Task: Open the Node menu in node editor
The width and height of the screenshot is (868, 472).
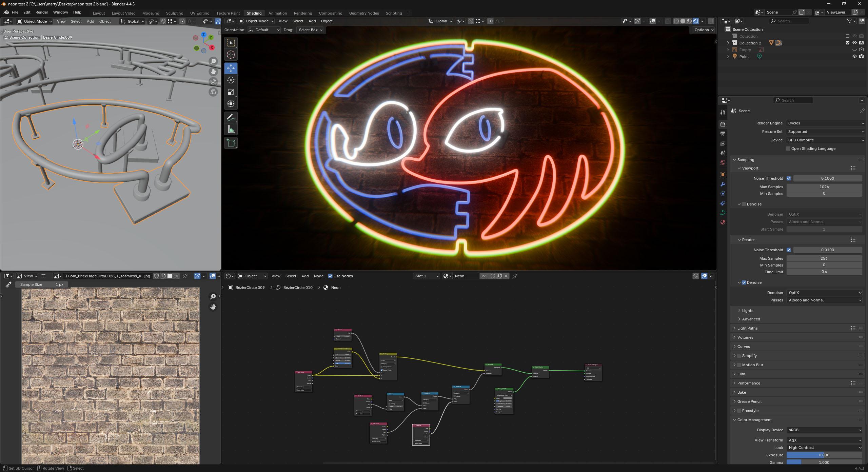Action: pos(318,276)
